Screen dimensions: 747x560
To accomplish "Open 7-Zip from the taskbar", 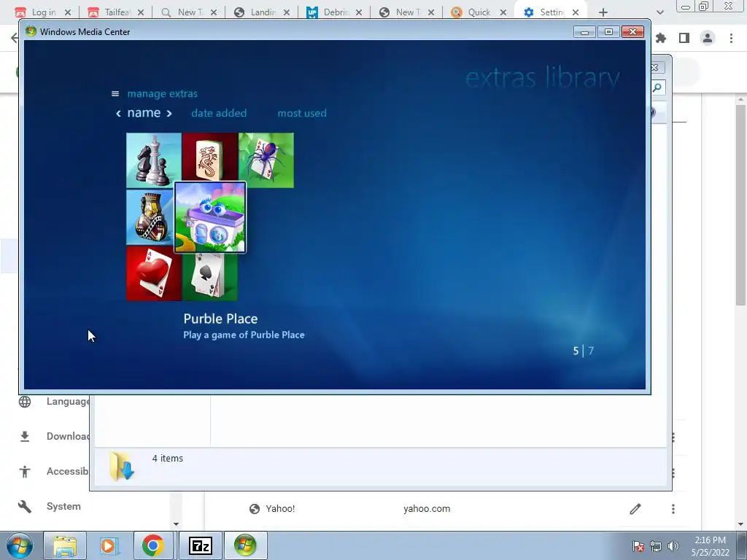I will (x=200, y=545).
